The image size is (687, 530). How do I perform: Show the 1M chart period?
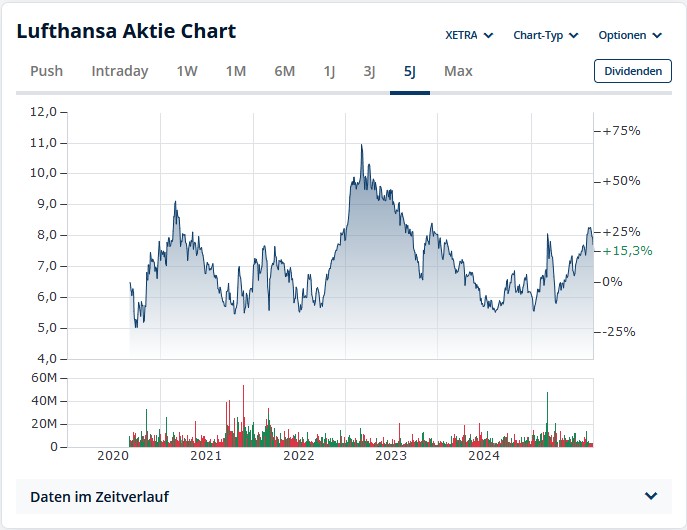tap(236, 71)
